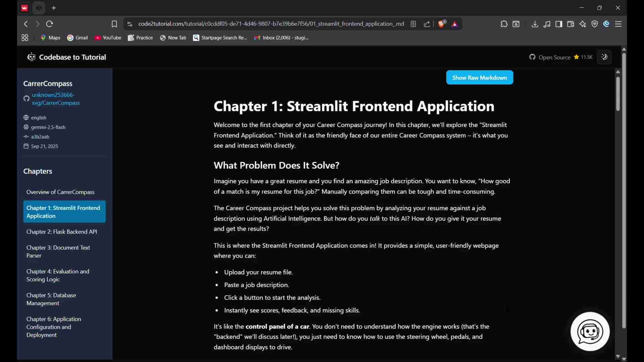Click the content area vertical scrollbar thumb
Screen dimensions: 644x362
[619, 95]
